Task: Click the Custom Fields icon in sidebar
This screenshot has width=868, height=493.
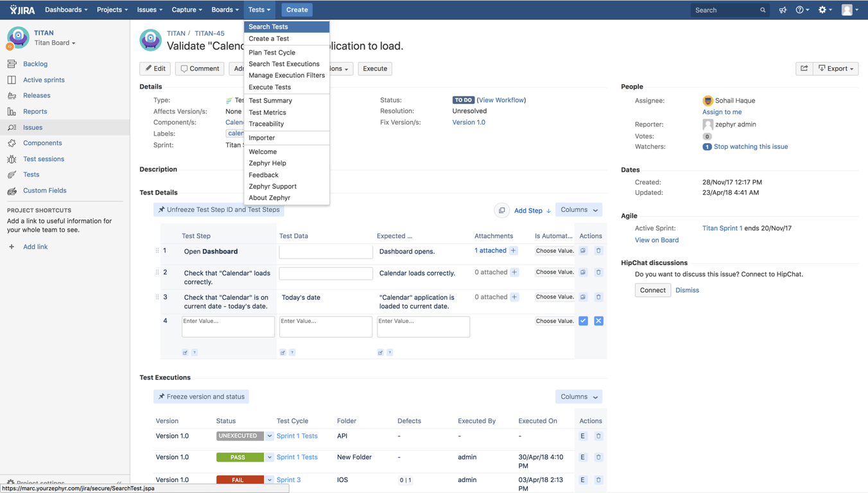Action: click(12, 191)
